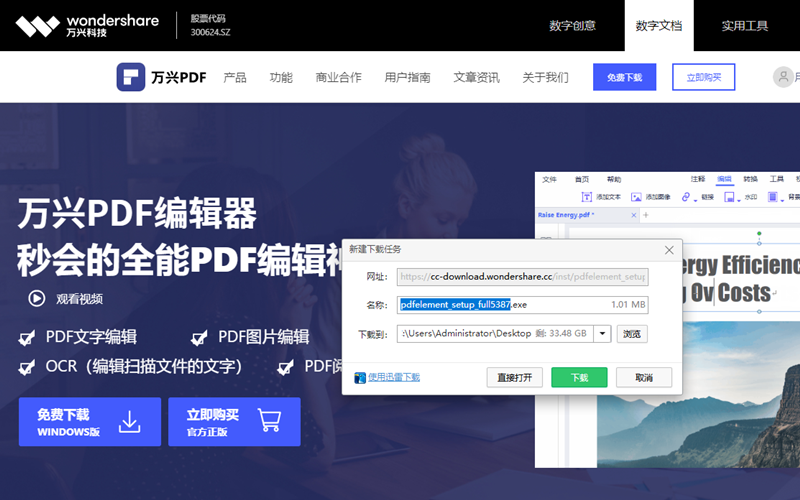Select the 添加图像 tool icon
Screen dimensions: 800x500
[635, 197]
